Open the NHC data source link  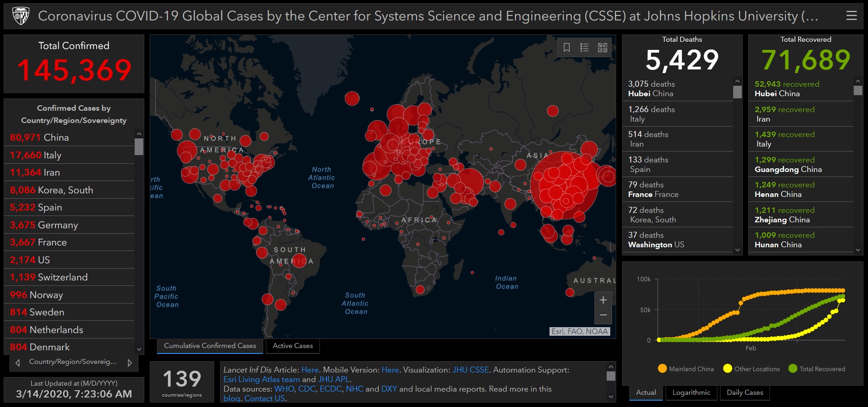click(354, 389)
